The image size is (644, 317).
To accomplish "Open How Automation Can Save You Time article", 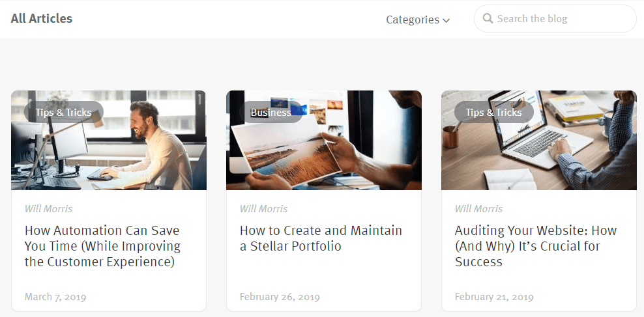I will point(102,246).
